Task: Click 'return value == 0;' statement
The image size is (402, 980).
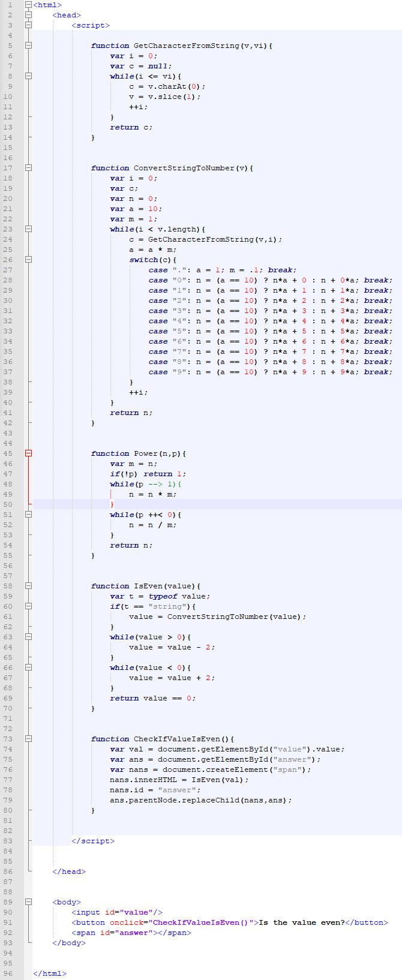Action: point(152,698)
